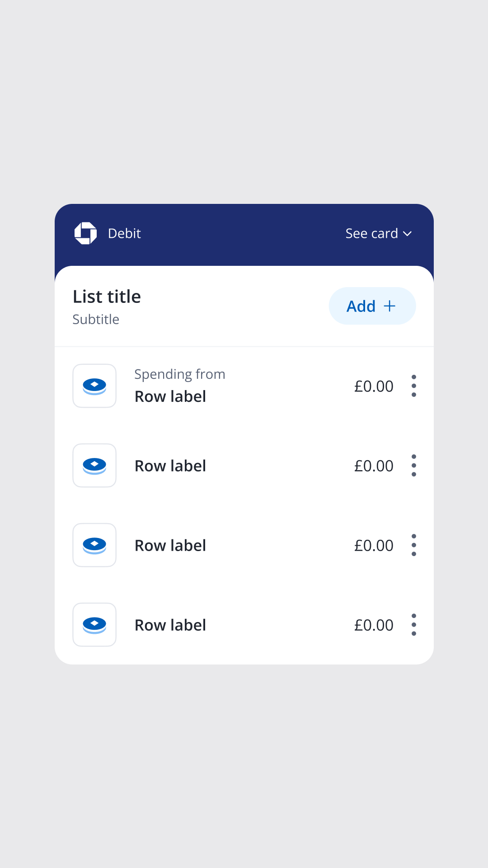Select the last Row label entry
This screenshot has height=868, width=488.
click(170, 625)
